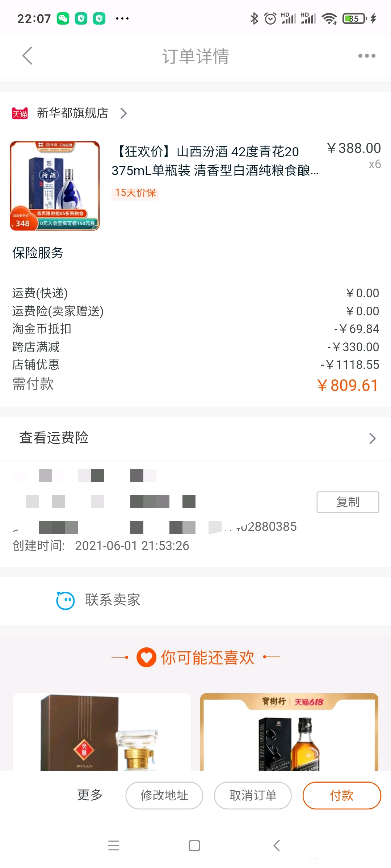Expand 查看运费险 row arrow

tap(372, 438)
